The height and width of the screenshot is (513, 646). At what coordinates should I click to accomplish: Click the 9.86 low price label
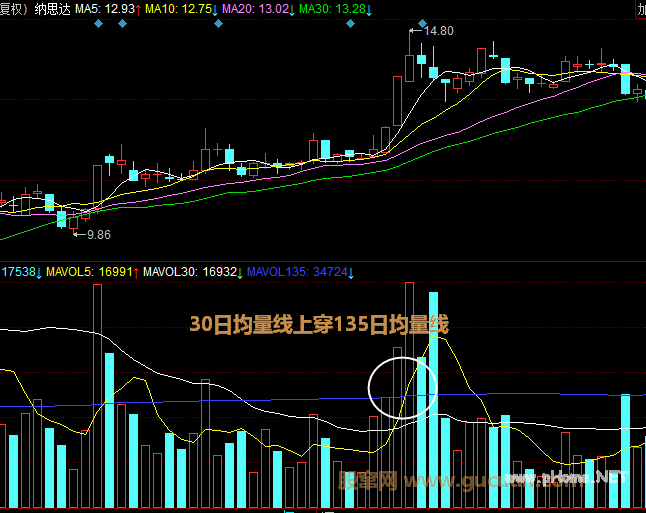tap(99, 234)
